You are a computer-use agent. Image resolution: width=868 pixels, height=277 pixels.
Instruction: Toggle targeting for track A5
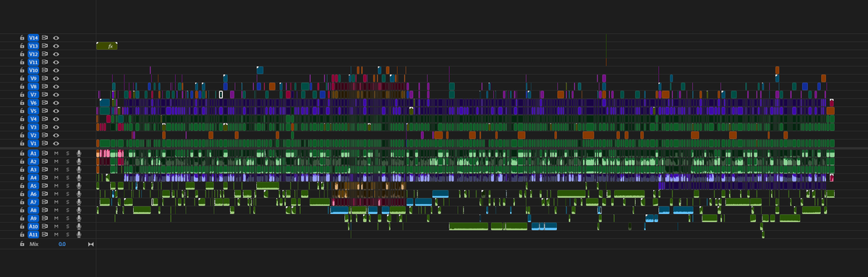(x=33, y=186)
